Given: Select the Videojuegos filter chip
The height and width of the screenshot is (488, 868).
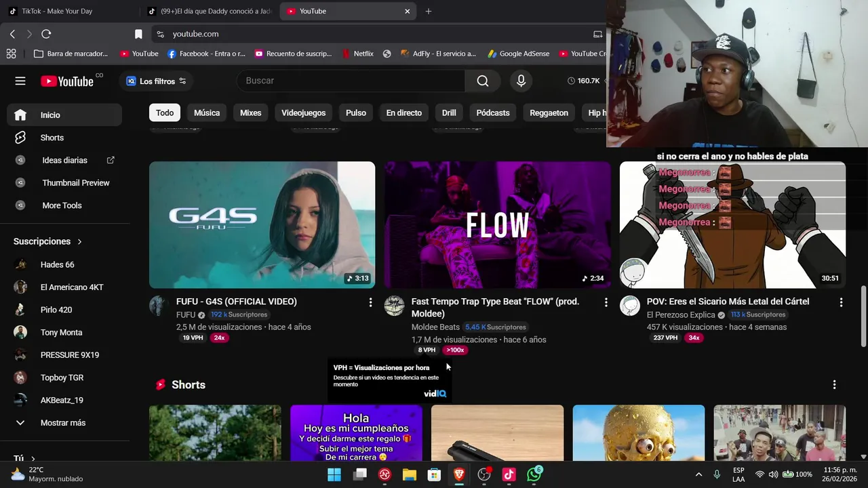Looking at the screenshot, I should click(x=303, y=113).
